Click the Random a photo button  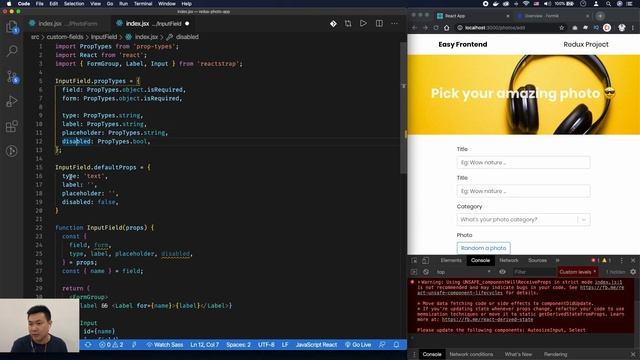[x=483, y=248]
